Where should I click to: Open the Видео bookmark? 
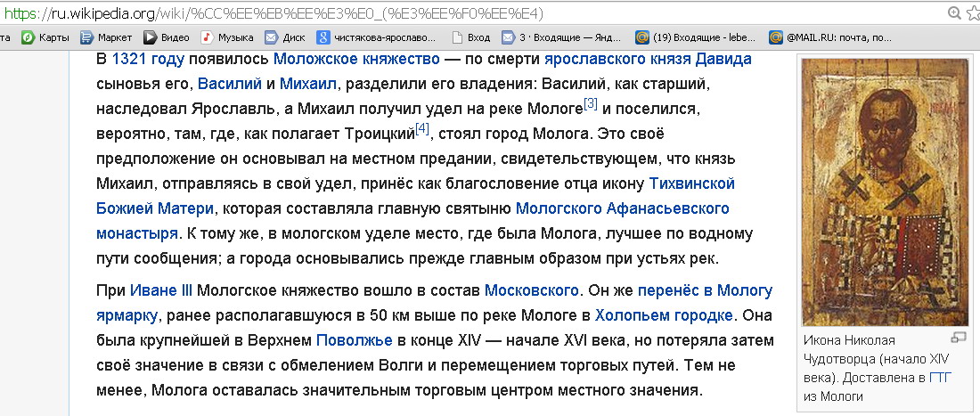pyautogui.click(x=167, y=38)
